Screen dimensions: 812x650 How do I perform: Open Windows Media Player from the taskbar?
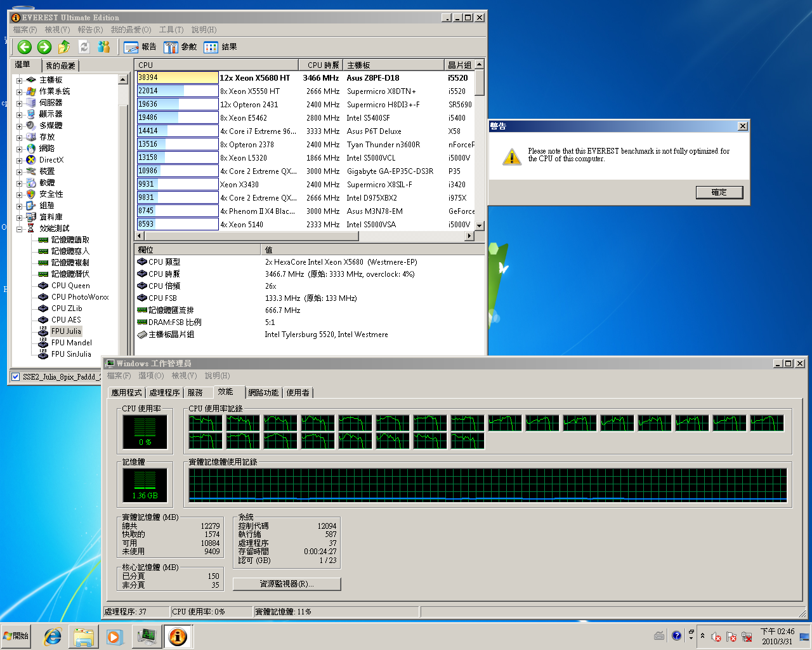coord(115,636)
